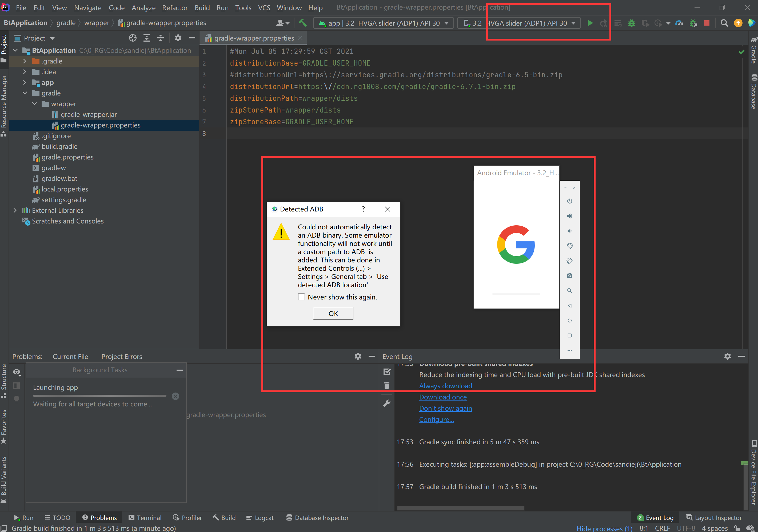Click the Launching app progress bar

tap(100, 396)
